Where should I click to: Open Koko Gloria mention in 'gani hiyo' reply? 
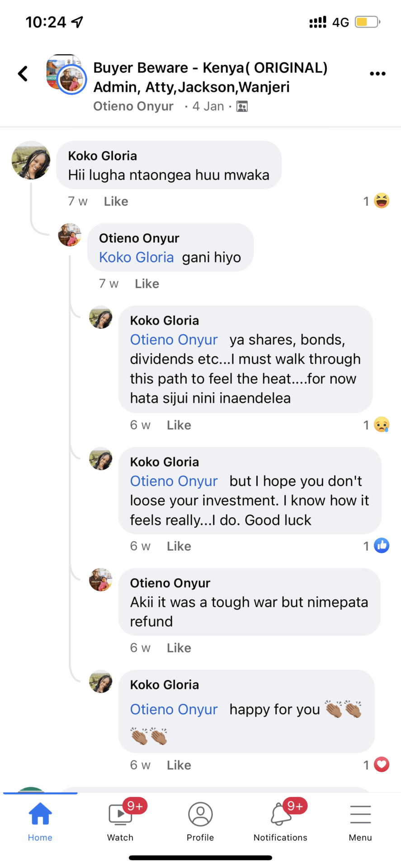pos(136,257)
